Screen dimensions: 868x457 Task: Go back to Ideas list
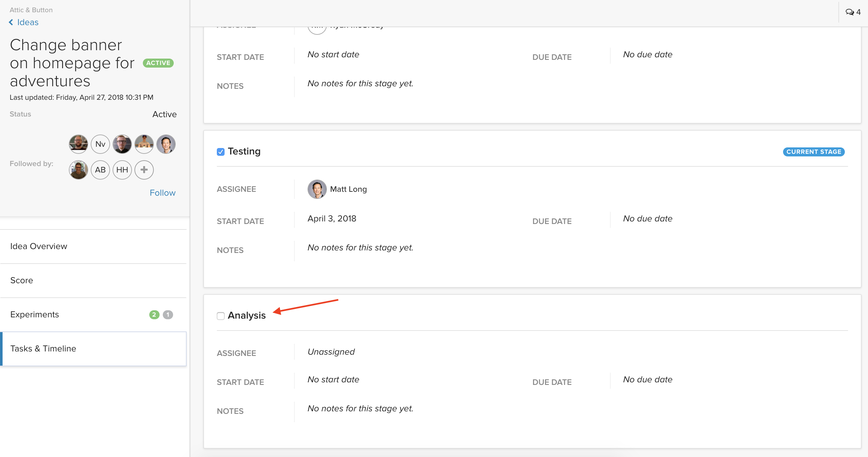(28, 22)
